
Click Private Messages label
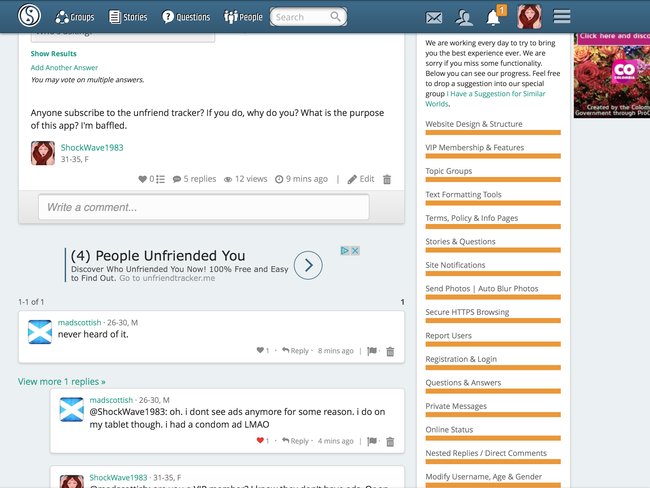click(456, 406)
